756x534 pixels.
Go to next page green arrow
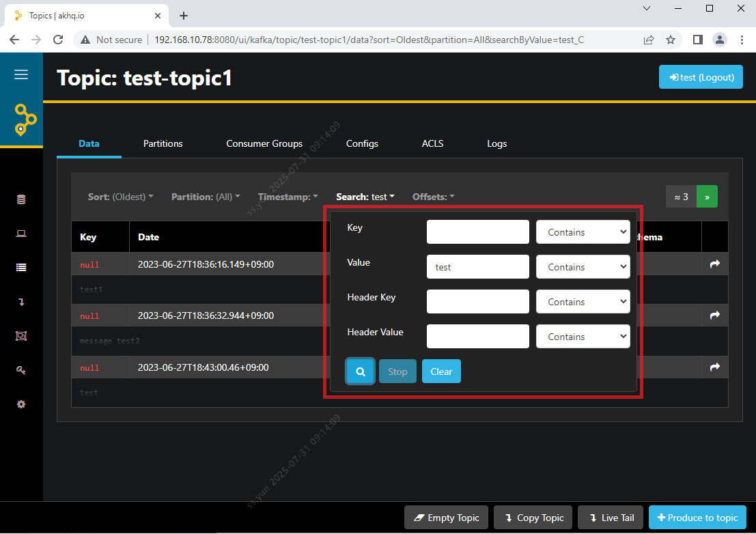tap(707, 197)
